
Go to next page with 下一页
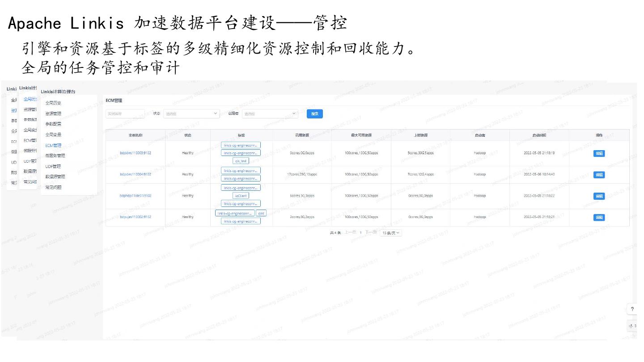371,232
